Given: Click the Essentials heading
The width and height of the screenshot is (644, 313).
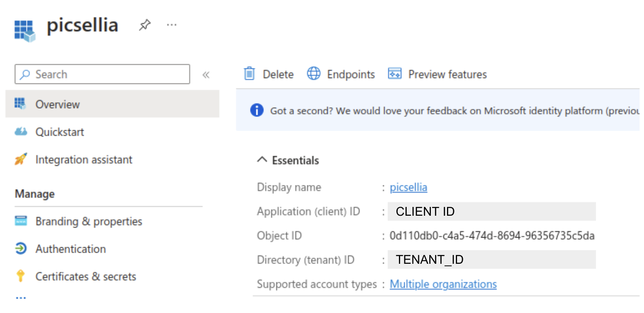Looking at the screenshot, I should 295,160.
